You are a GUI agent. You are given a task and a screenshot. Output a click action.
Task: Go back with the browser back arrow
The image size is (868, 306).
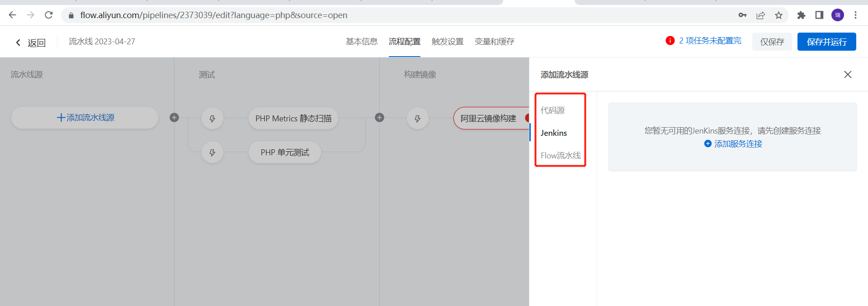coord(12,15)
